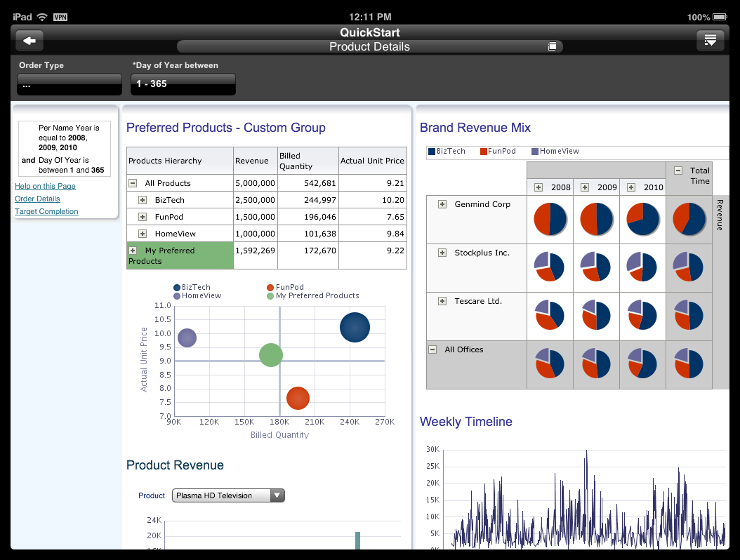Image resolution: width=740 pixels, height=560 pixels.
Task: Click the tall bar in Product Revenue chart
Action: point(358,540)
